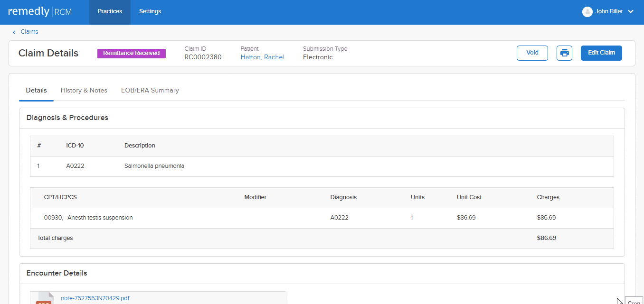Click the Стоп button at bottom right
Image resolution: width=644 pixels, height=304 pixels.
635,302
